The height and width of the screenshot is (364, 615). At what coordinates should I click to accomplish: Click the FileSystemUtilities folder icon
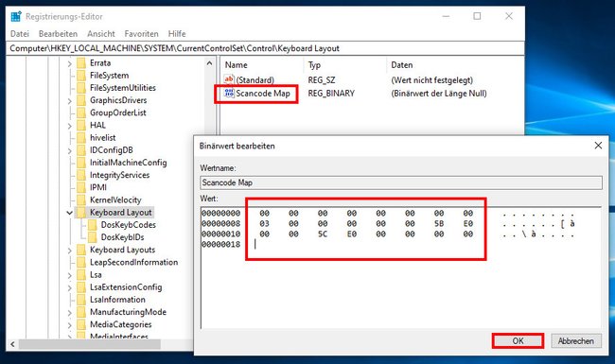pos(81,88)
